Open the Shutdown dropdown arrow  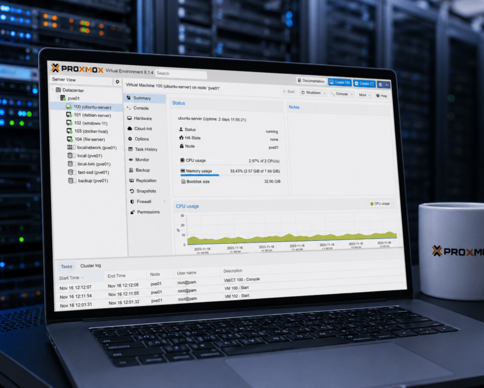coord(324,93)
